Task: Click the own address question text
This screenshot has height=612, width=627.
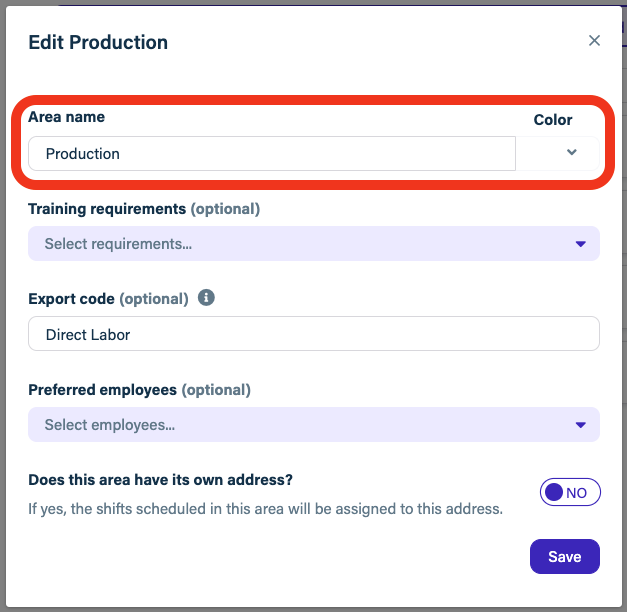Action: click(x=160, y=480)
